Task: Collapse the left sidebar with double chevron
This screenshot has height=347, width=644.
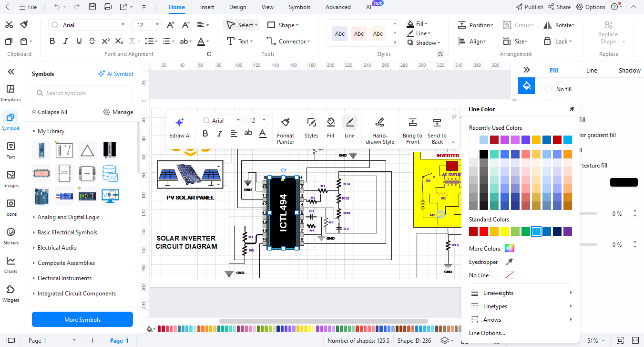Action: click(x=11, y=72)
